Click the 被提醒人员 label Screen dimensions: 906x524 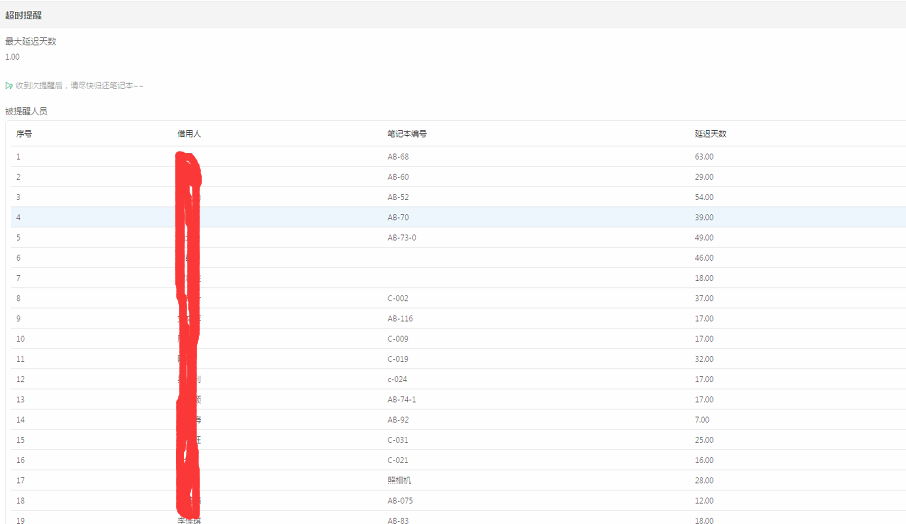tap(26, 111)
